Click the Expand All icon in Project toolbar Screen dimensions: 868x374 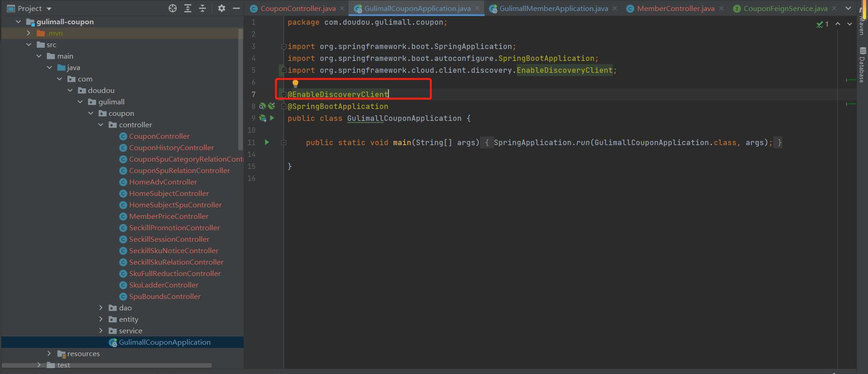coord(188,8)
